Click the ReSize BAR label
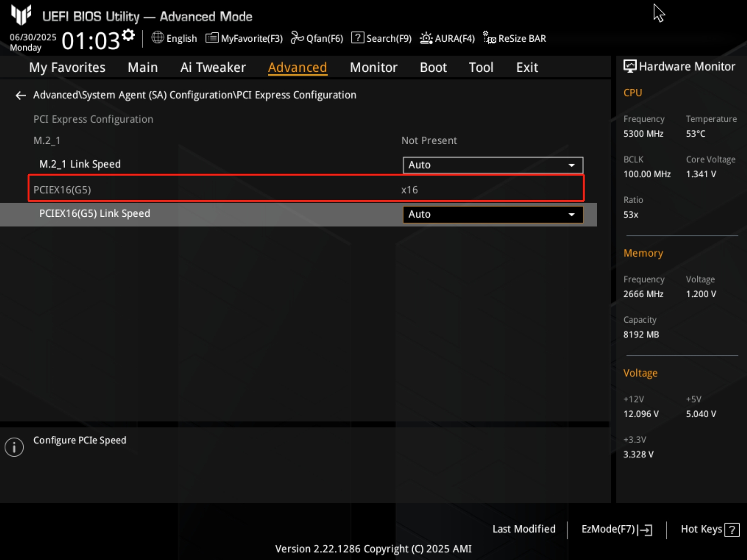Viewport: 747px width, 560px height. [522, 39]
